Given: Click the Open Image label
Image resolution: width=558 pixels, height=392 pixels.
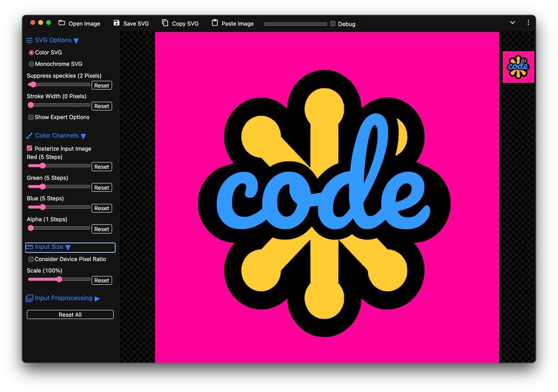Looking at the screenshot, I should [84, 24].
